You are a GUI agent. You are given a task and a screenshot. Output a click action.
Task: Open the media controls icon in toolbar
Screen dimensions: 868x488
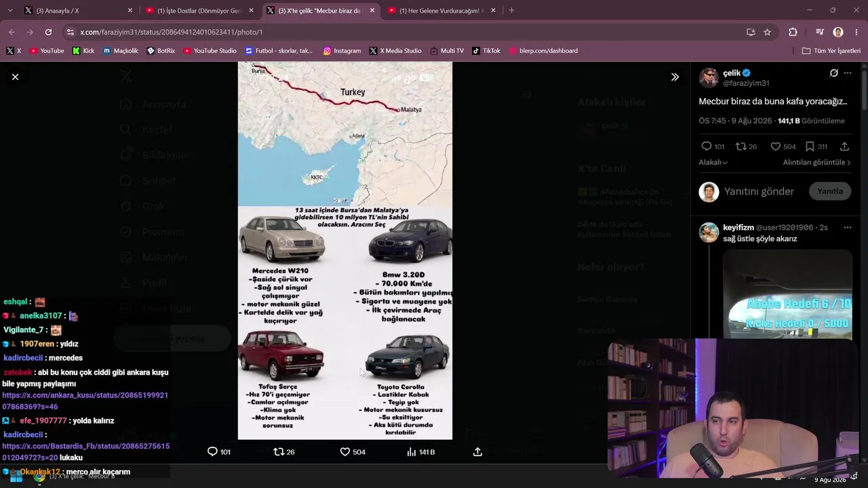click(x=820, y=32)
